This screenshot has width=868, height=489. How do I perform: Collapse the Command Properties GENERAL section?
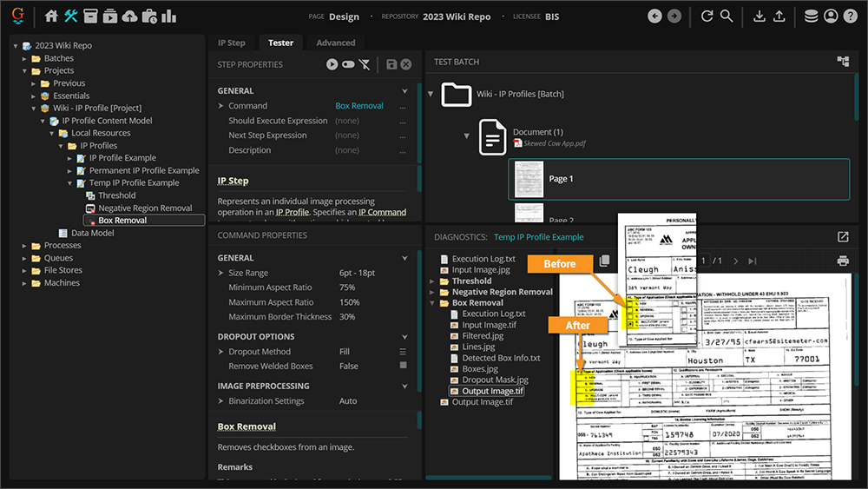[x=404, y=258]
